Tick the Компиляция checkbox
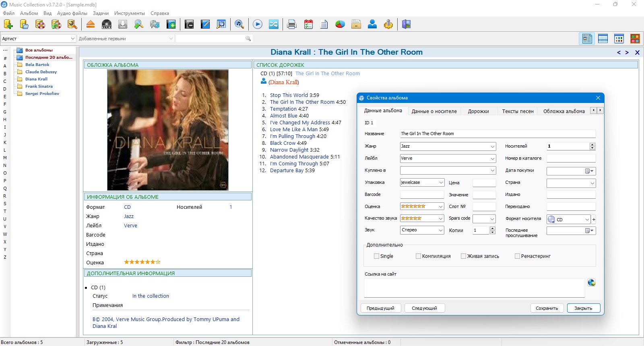The image size is (644, 346). [418, 256]
